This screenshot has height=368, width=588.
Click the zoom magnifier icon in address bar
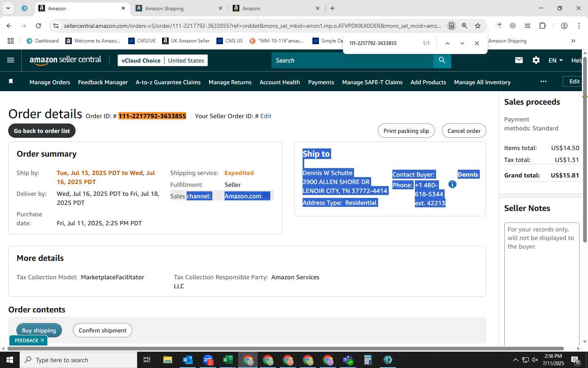(x=464, y=26)
